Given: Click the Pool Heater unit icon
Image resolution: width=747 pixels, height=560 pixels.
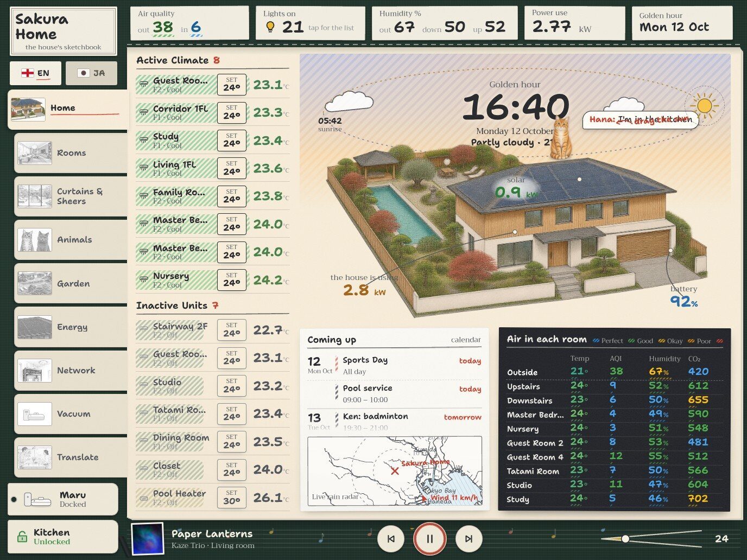Looking at the screenshot, I should click(x=144, y=498).
